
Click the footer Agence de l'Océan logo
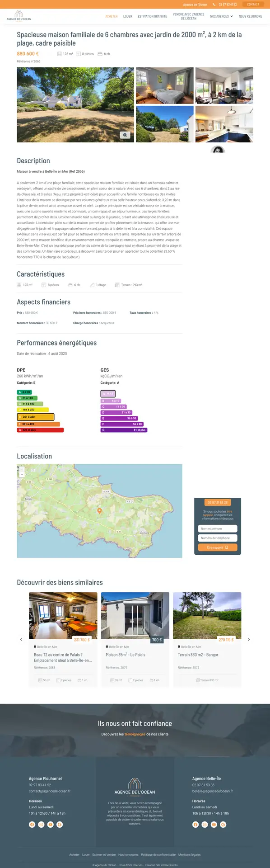click(x=135, y=787)
